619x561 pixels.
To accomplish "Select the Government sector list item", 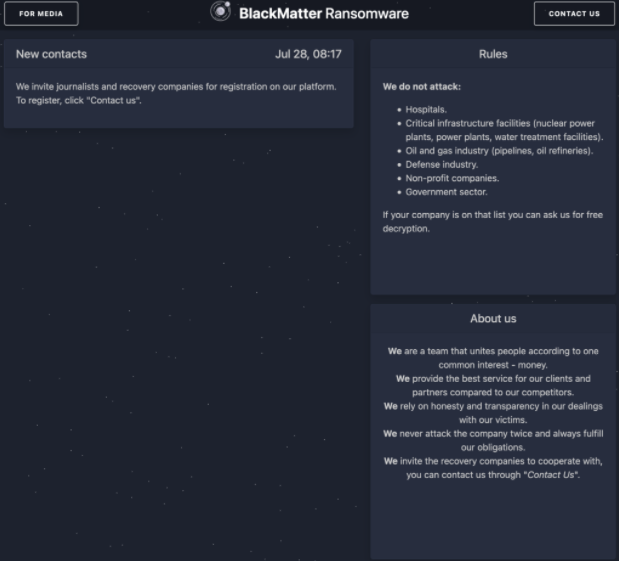I will point(446,192).
